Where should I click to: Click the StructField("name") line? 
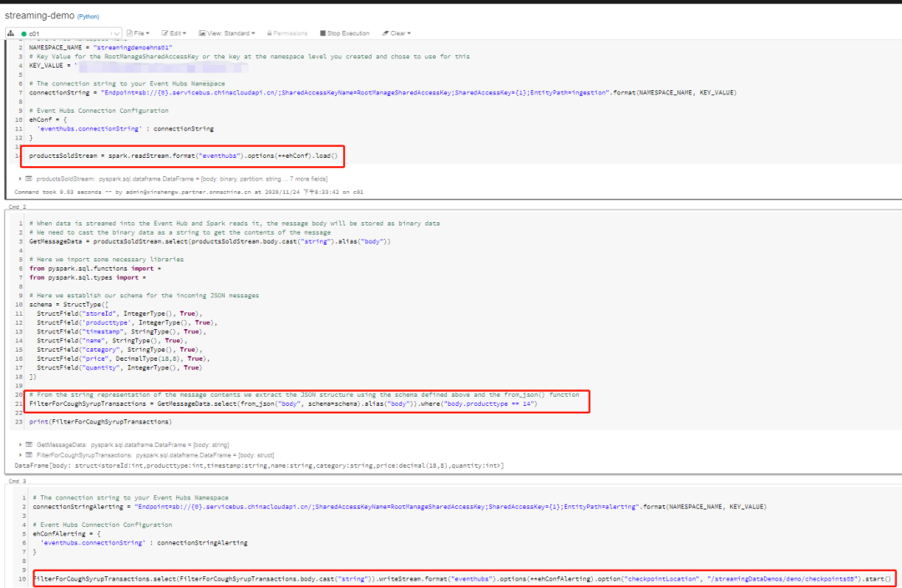(x=112, y=341)
